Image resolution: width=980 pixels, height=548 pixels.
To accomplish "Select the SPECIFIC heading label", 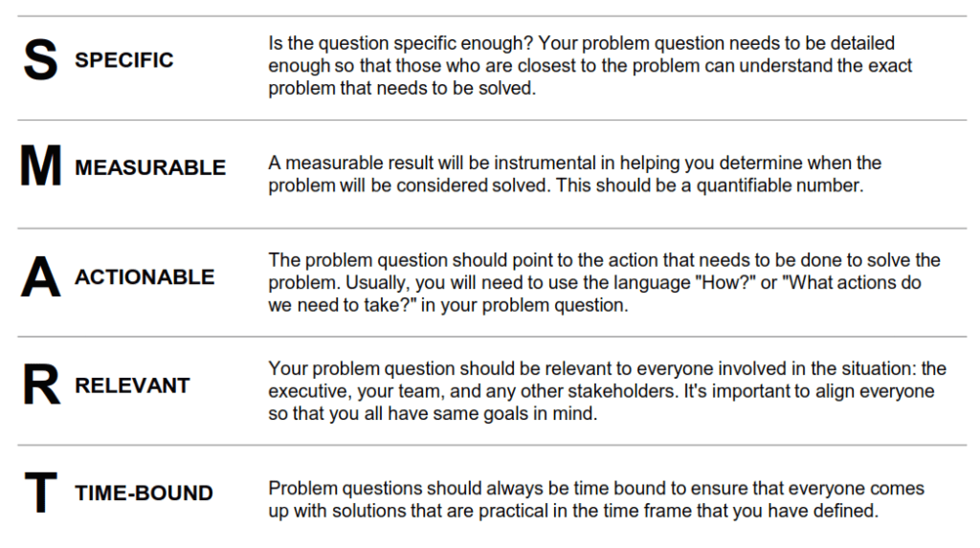I will click(124, 60).
